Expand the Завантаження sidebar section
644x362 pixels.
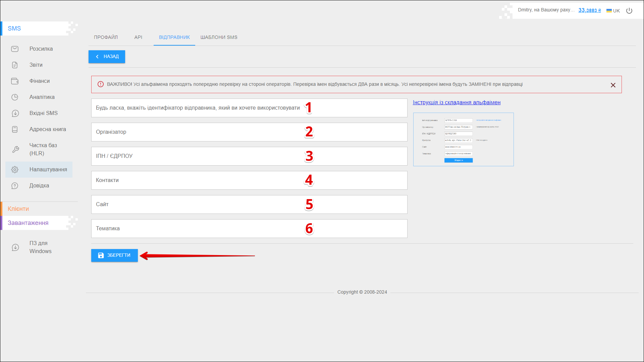click(28, 223)
